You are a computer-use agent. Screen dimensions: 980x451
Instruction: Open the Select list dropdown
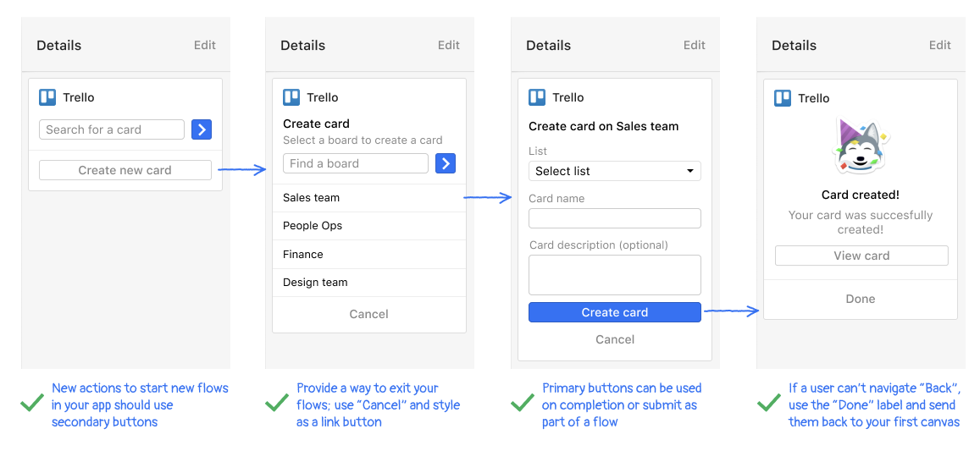(614, 171)
